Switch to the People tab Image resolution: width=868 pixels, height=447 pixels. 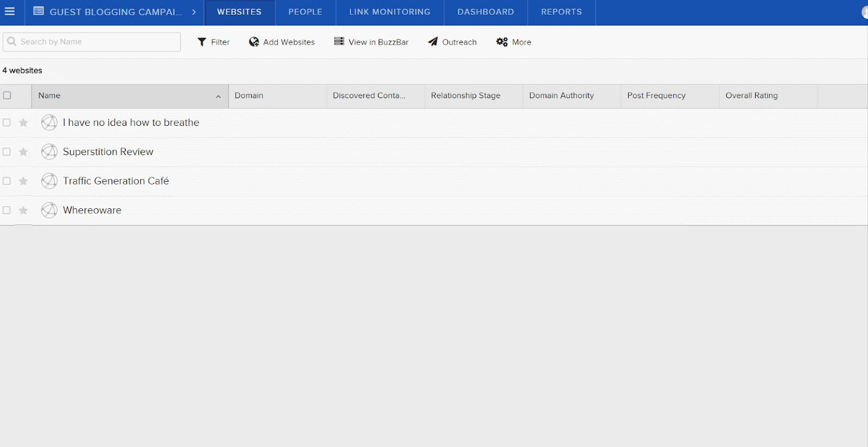coord(305,12)
